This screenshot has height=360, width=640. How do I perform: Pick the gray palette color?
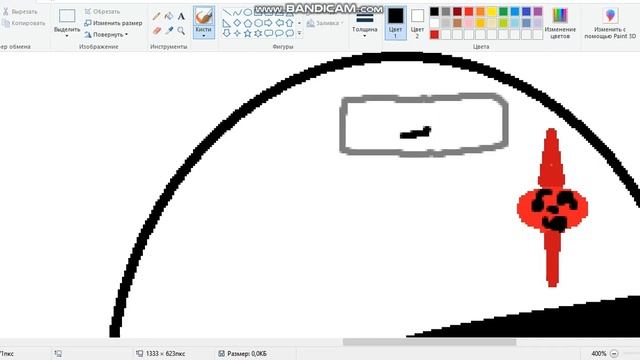[446, 11]
